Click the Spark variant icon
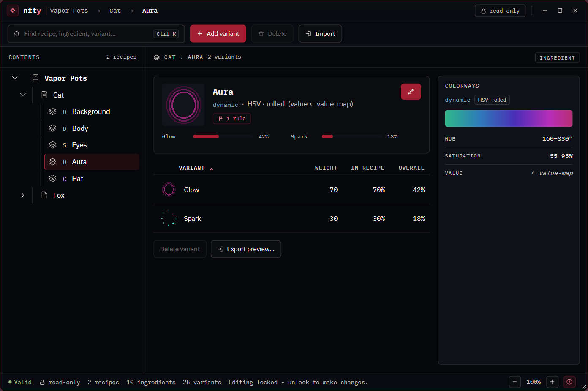Viewport: 588px width, 391px height. click(169, 218)
